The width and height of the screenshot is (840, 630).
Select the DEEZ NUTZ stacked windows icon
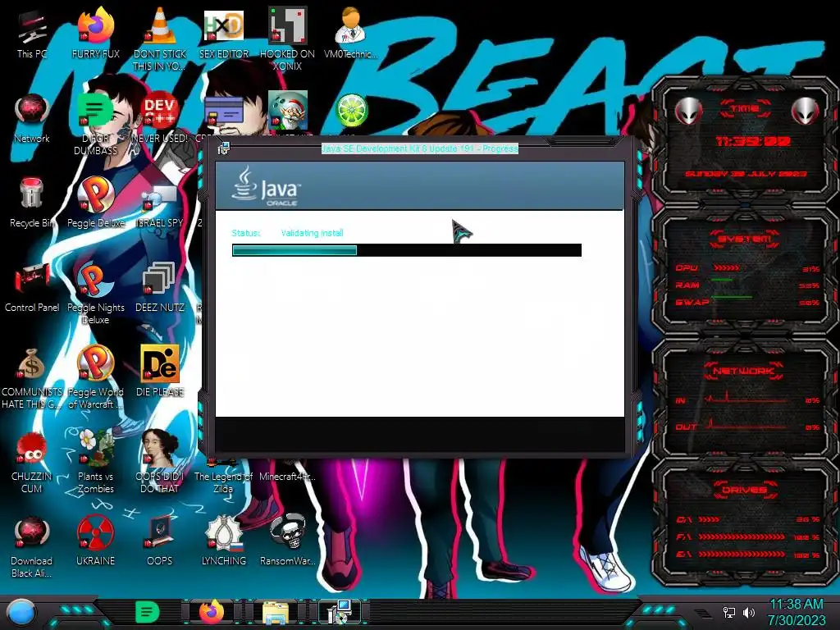[x=160, y=279]
